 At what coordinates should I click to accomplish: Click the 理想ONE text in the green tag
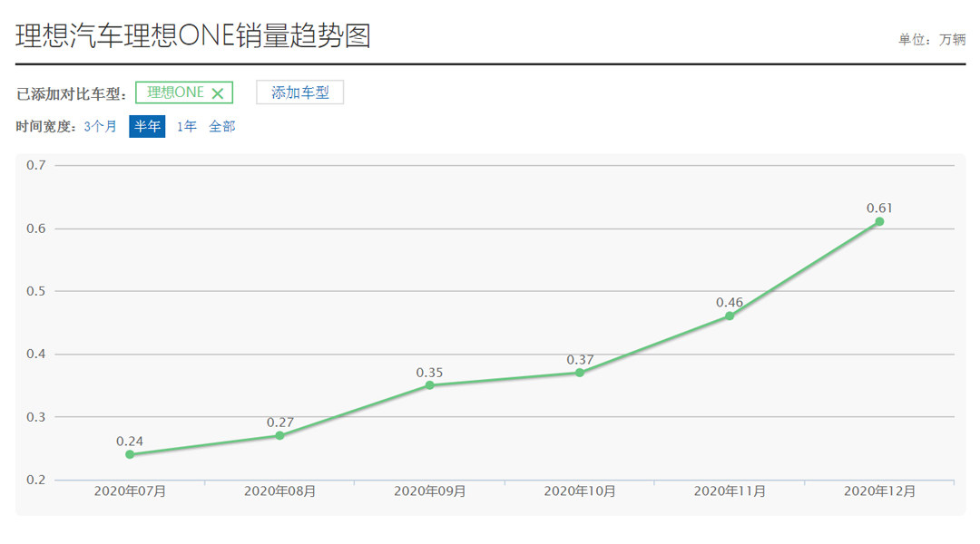175,92
